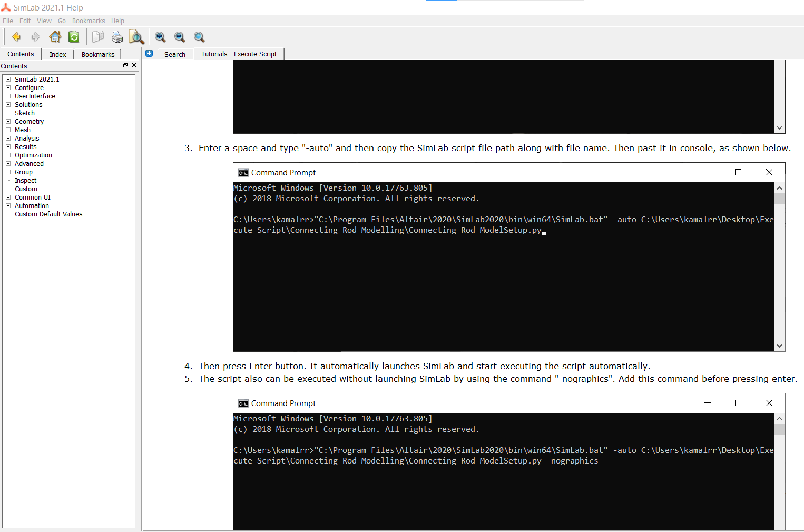804x532 pixels.
Task: Expand the Results tree node
Action: pyautogui.click(x=8, y=147)
